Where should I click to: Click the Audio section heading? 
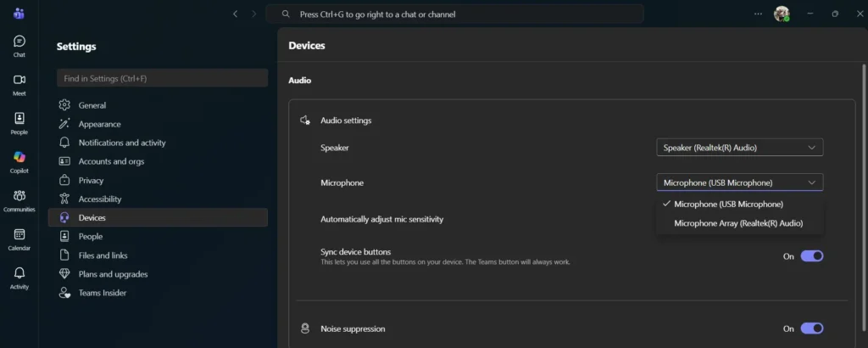tap(299, 81)
